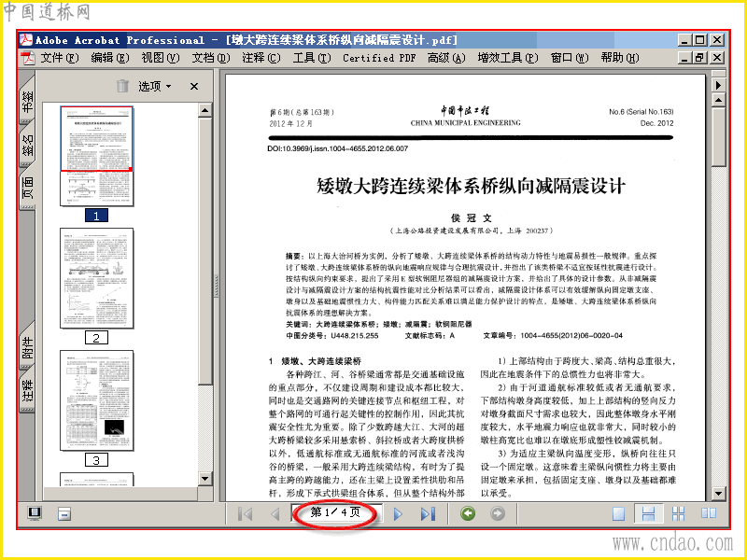Jump to the last page button
The height and width of the screenshot is (560, 747).
428,514
